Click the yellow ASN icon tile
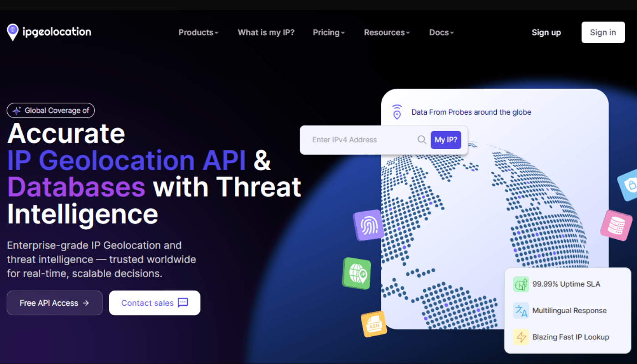The height and width of the screenshot is (364, 637). tap(374, 324)
